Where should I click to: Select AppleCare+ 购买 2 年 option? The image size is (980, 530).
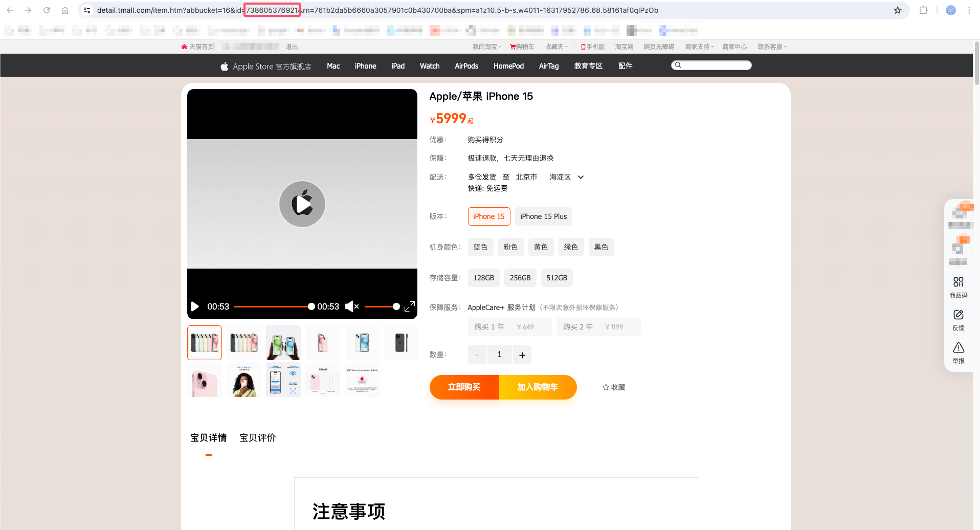pyautogui.click(x=598, y=327)
